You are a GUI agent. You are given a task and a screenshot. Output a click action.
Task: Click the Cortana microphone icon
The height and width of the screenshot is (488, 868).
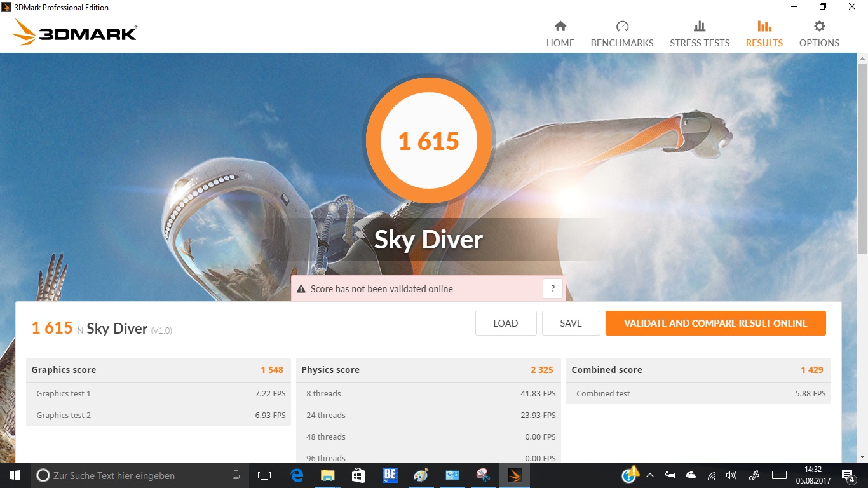pyautogui.click(x=236, y=475)
